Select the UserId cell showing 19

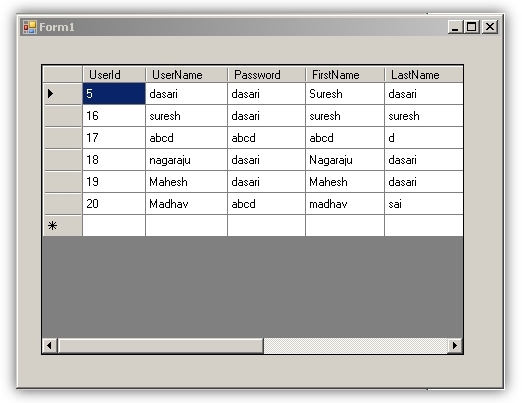click(x=114, y=182)
